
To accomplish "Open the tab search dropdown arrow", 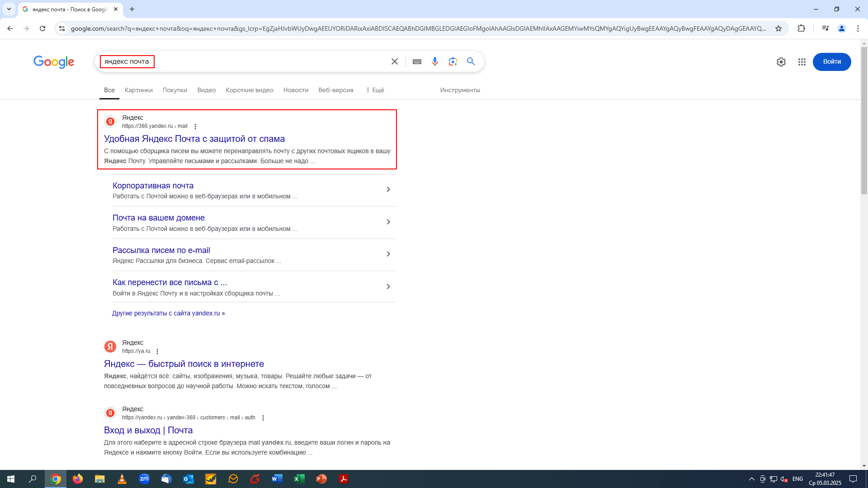I will [x=9, y=9].
